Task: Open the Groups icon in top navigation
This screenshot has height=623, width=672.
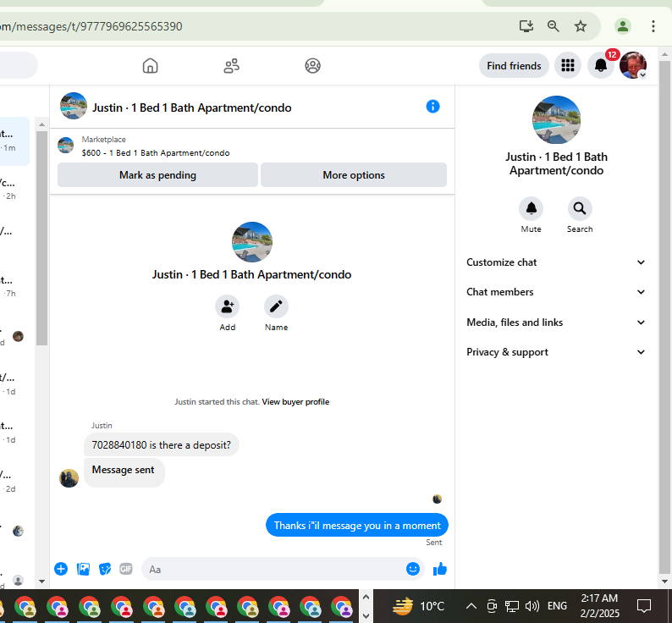Action: pos(312,66)
